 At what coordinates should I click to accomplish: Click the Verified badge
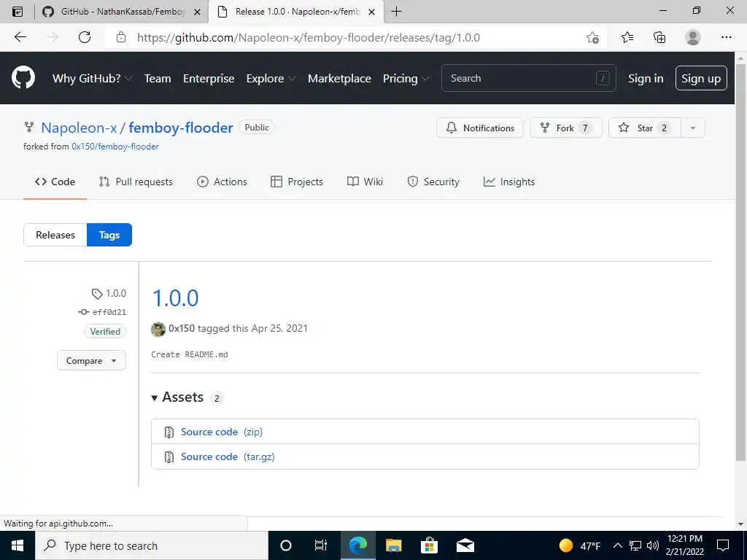(x=105, y=332)
